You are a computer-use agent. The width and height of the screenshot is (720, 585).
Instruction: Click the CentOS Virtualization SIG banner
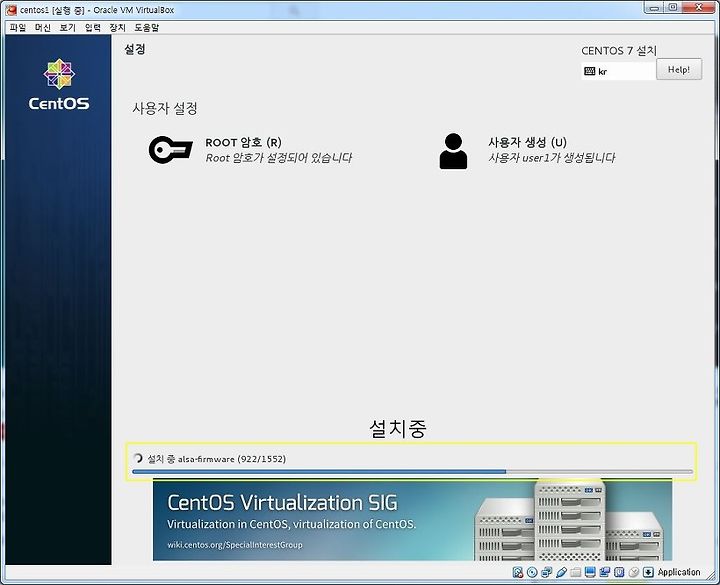(x=412, y=520)
